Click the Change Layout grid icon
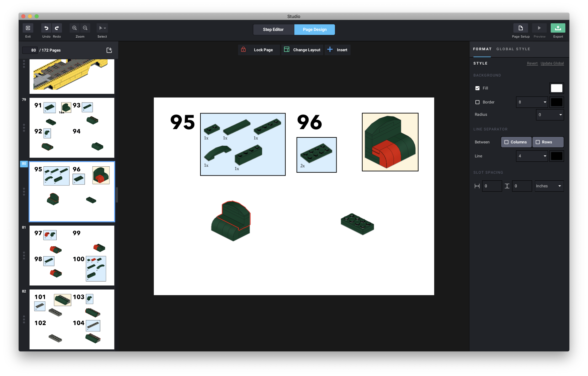 click(287, 50)
